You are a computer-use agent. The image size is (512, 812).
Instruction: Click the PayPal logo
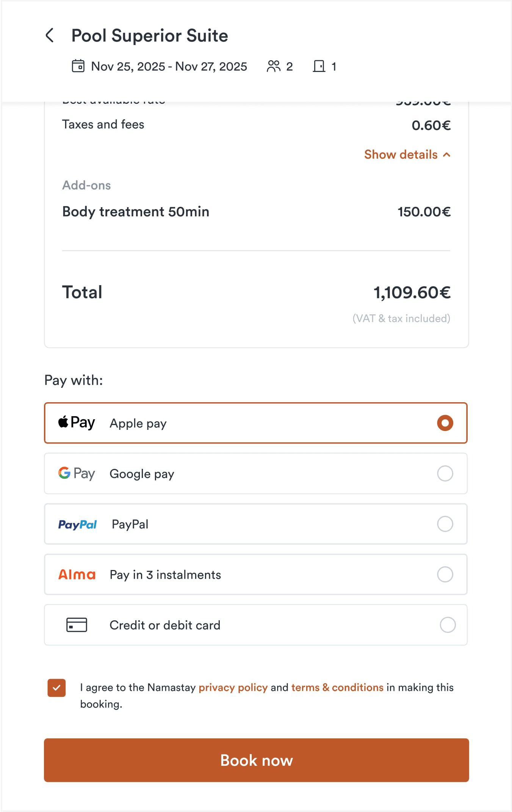tap(77, 524)
